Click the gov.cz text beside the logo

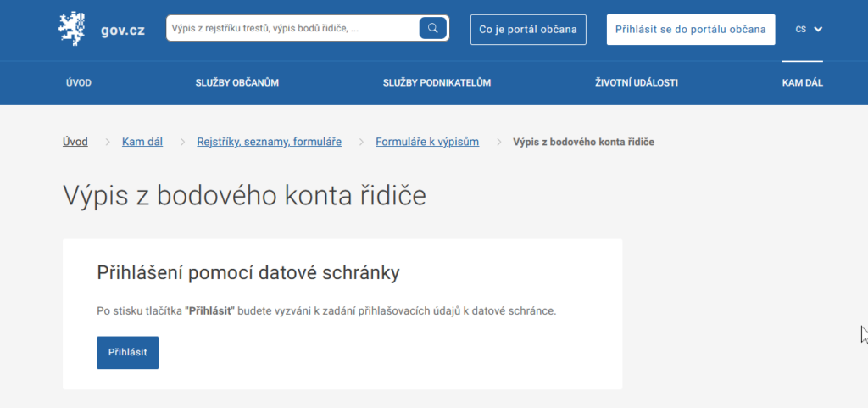tap(124, 30)
